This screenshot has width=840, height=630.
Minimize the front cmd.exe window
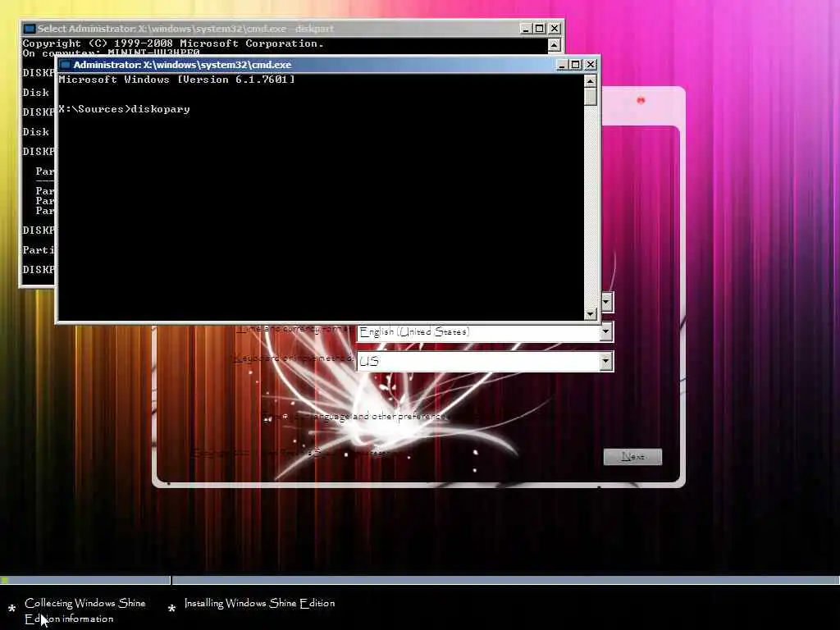point(561,65)
